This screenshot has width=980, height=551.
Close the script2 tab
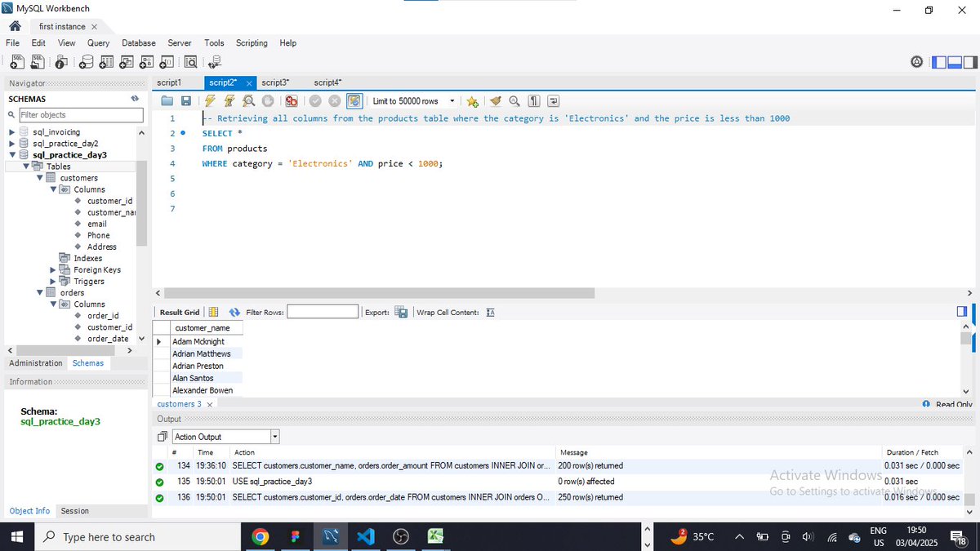(x=249, y=83)
